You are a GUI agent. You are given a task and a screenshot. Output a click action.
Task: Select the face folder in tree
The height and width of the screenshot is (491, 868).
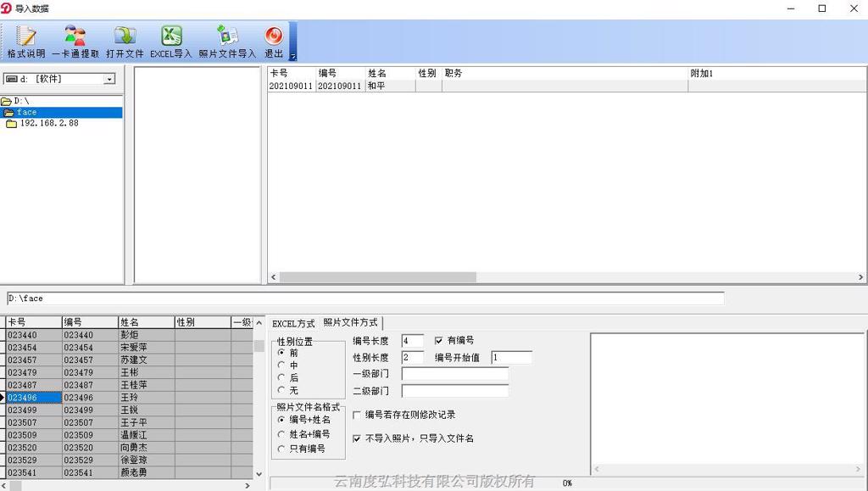(26, 112)
